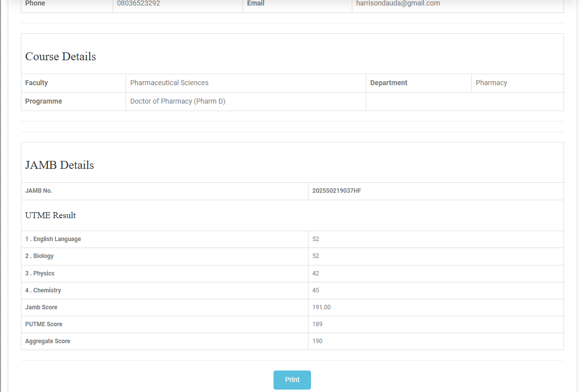This screenshot has height=392, width=583.
Task: Click the English Language subject label
Action: tap(53, 239)
